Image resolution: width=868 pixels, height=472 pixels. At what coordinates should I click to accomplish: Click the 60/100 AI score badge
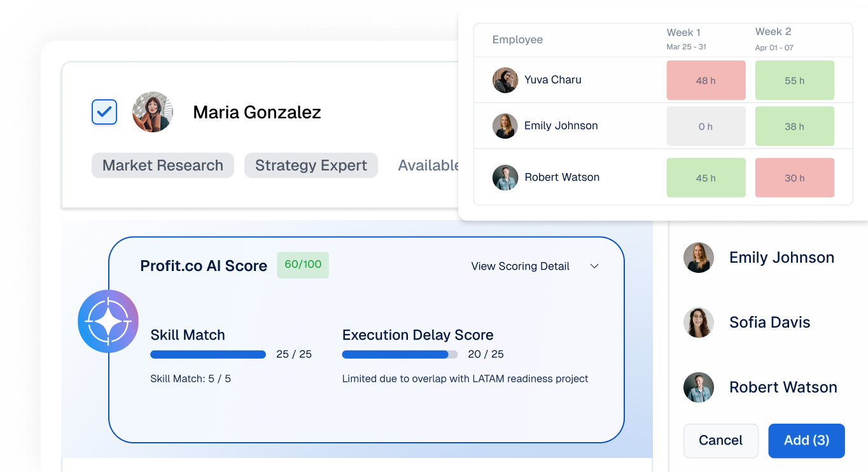click(x=303, y=265)
